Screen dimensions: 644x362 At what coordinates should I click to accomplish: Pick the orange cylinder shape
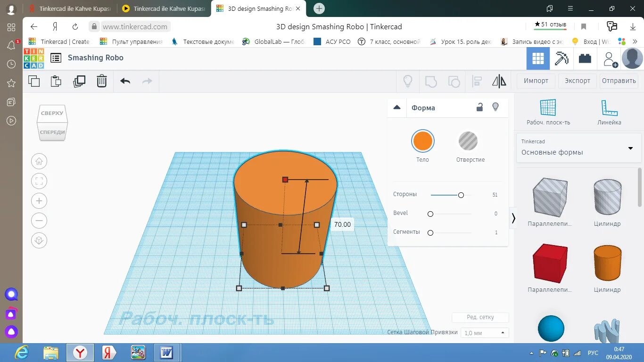click(607, 263)
